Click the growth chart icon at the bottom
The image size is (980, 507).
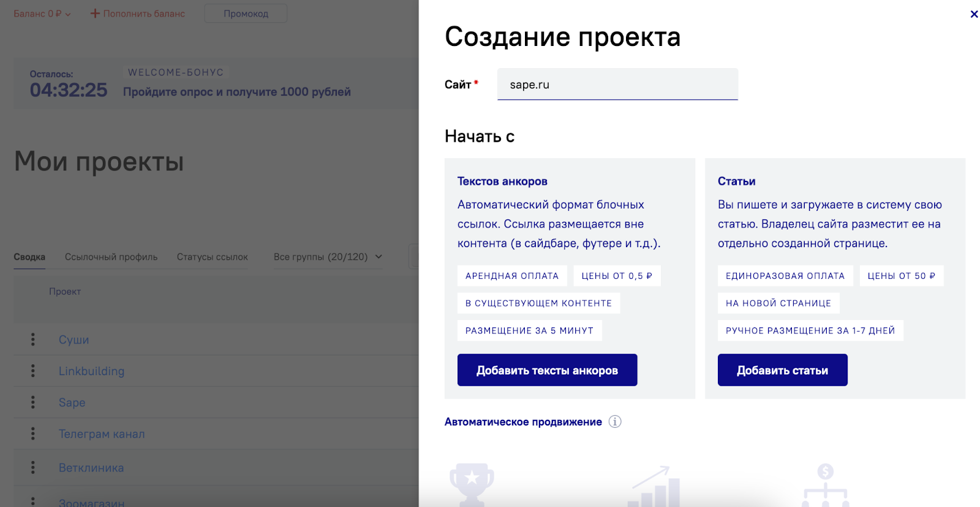pos(653,486)
